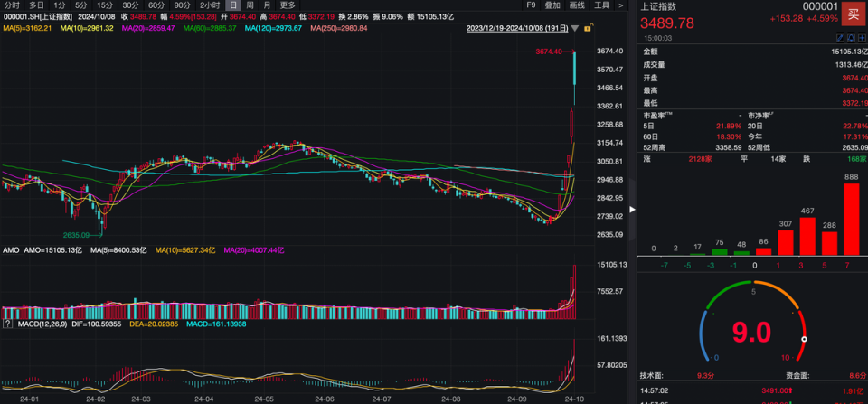Click the tallest red bar labeled 888
868x404 pixels.
tap(851, 218)
